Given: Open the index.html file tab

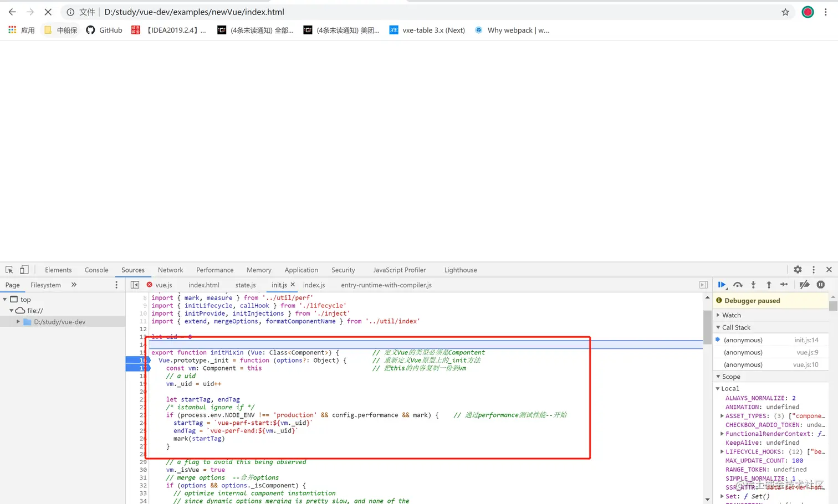Looking at the screenshot, I should [x=204, y=285].
